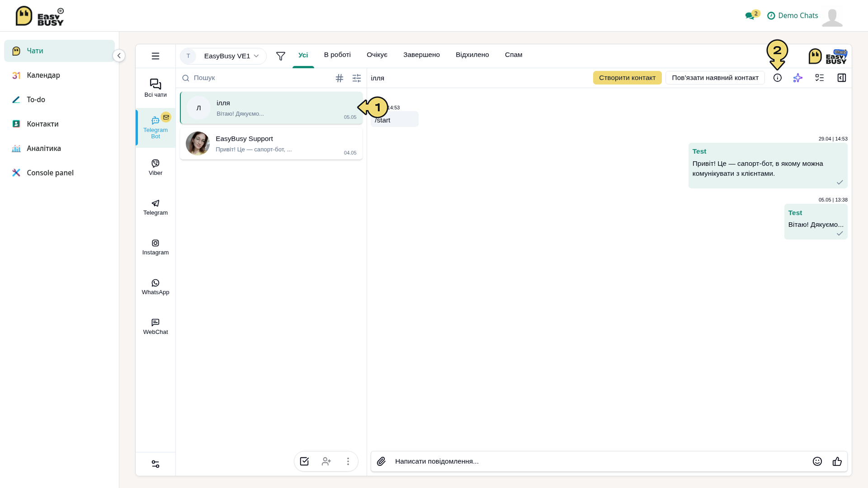
Task: Open the Instagram channel
Action: (155, 247)
